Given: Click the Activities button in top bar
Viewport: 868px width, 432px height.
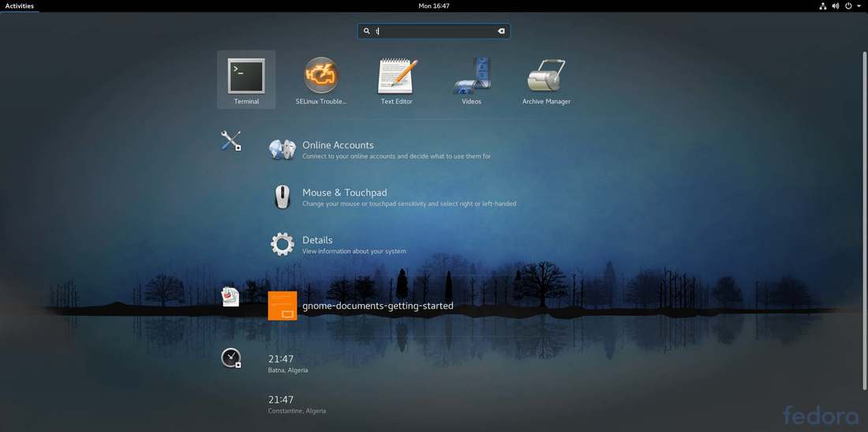Looking at the screenshot, I should pos(20,6).
